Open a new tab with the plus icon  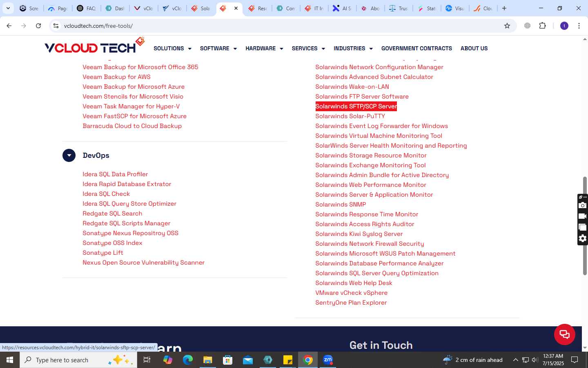coord(504,8)
